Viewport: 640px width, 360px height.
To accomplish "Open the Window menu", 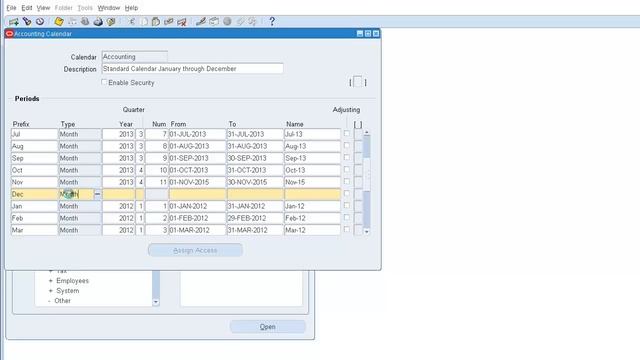I will (x=109, y=8).
